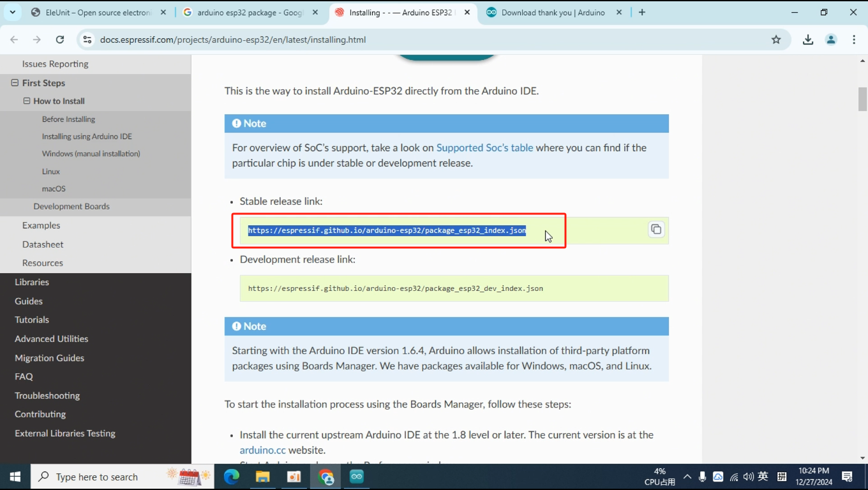Click the address bar URL
The width and height of the screenshot is (868, 490).
coord(233,40)
